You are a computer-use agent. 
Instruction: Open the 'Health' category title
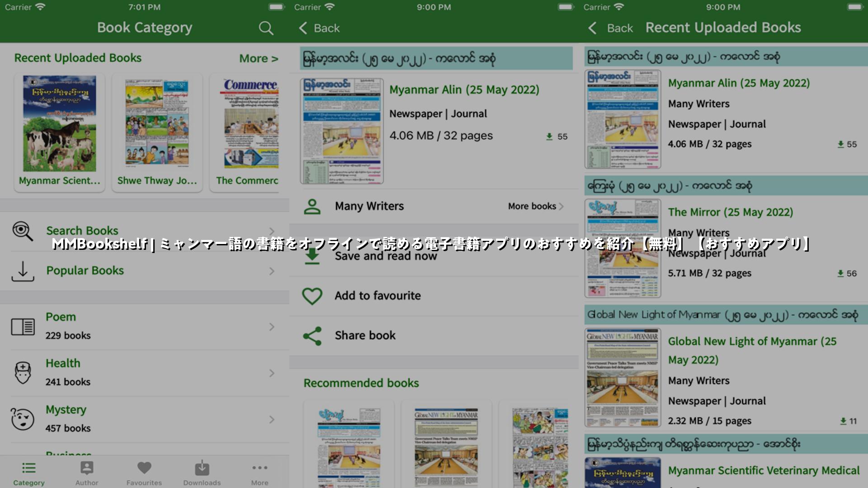63,363
